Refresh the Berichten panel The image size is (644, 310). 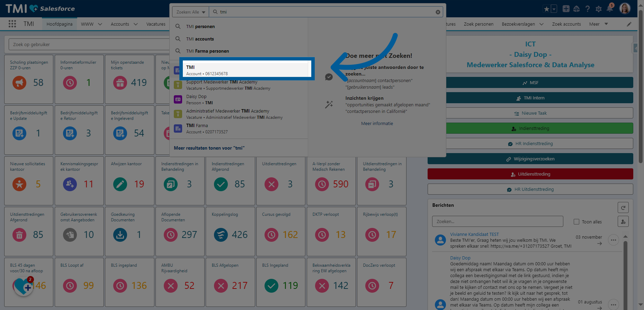(623, 207)
